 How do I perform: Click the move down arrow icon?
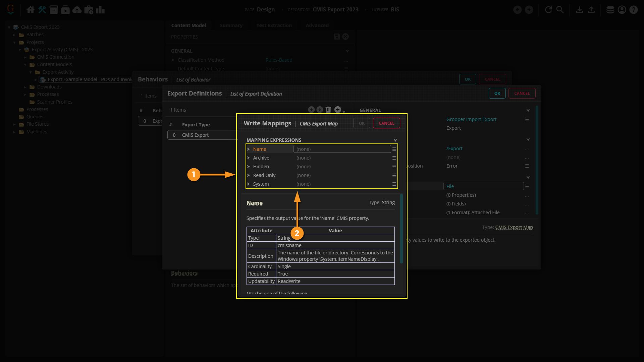320,110
